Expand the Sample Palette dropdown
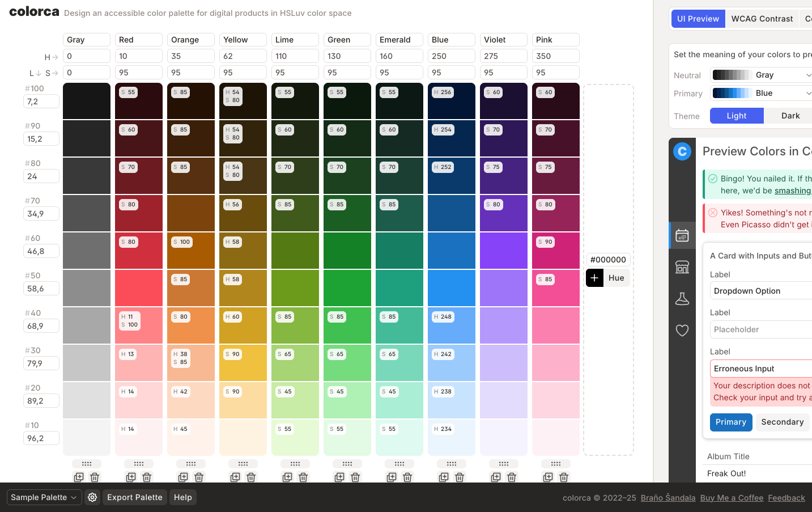This screenshot has height=512, width=812. click(44, 497)
